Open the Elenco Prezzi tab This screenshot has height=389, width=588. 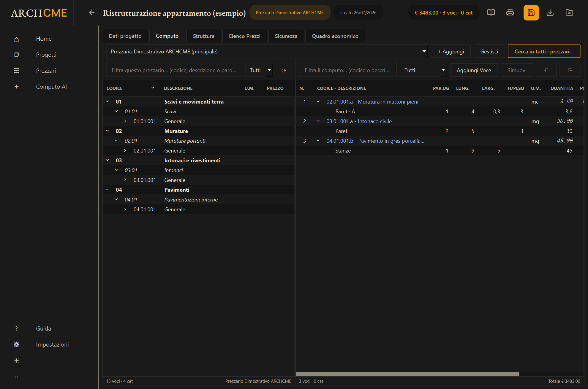(x=245, y=36)
